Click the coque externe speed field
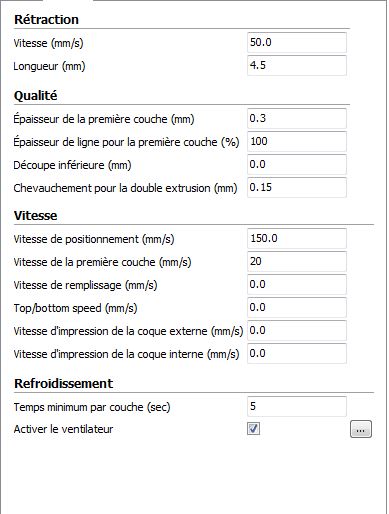Image resolution: width=389 pixels, height=514 pixels. pyautogui.click(x=297, y=330)
